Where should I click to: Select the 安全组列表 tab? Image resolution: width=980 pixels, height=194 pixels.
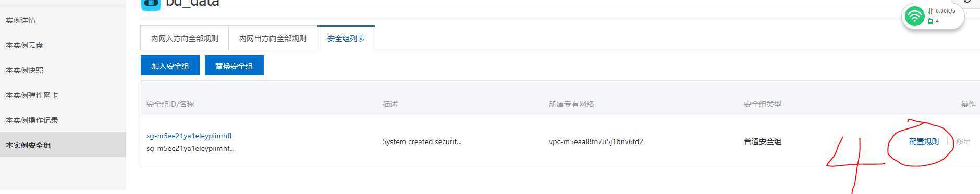[x=346, y=38]
